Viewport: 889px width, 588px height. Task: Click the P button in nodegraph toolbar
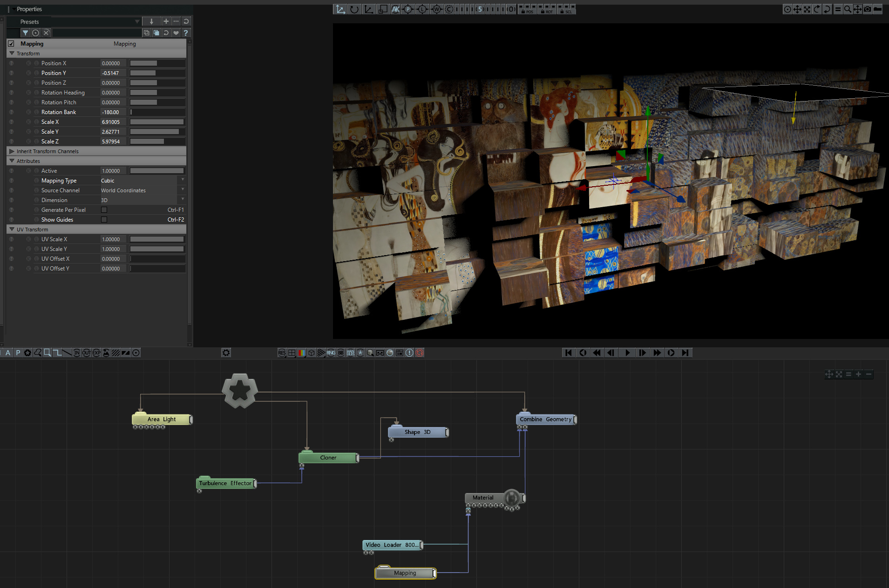pos(18,353)
